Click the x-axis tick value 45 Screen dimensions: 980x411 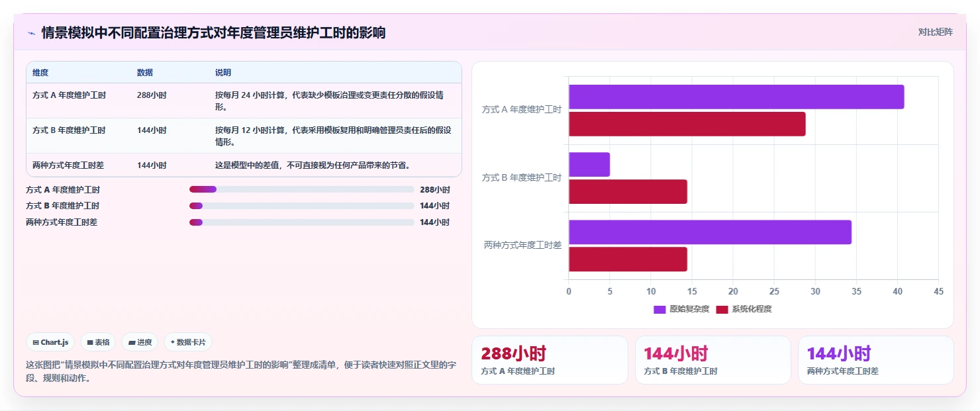point(938,291)
